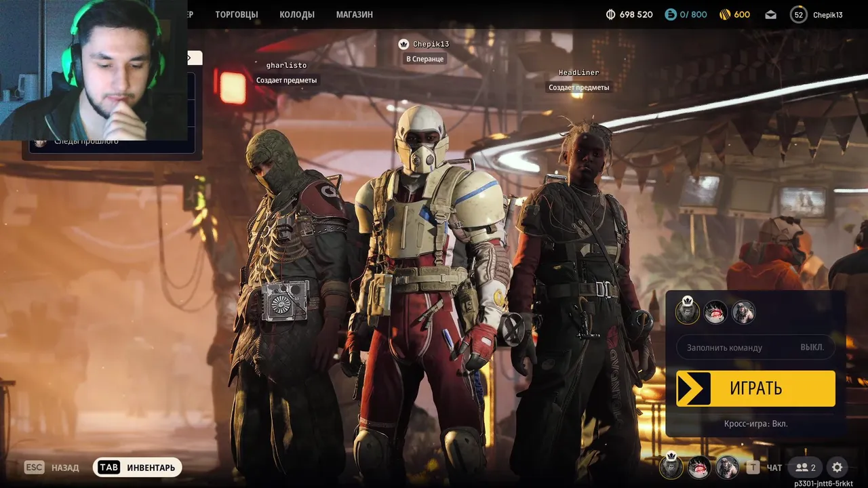Click the gorilla avatar in the bottom bar
Viewport: 868px width, 488px height.
click(671, 467)
